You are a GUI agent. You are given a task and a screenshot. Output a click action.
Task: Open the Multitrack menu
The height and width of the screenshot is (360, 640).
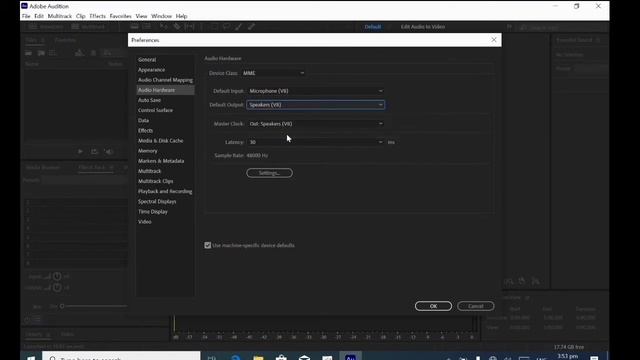[x=60, y=16]
